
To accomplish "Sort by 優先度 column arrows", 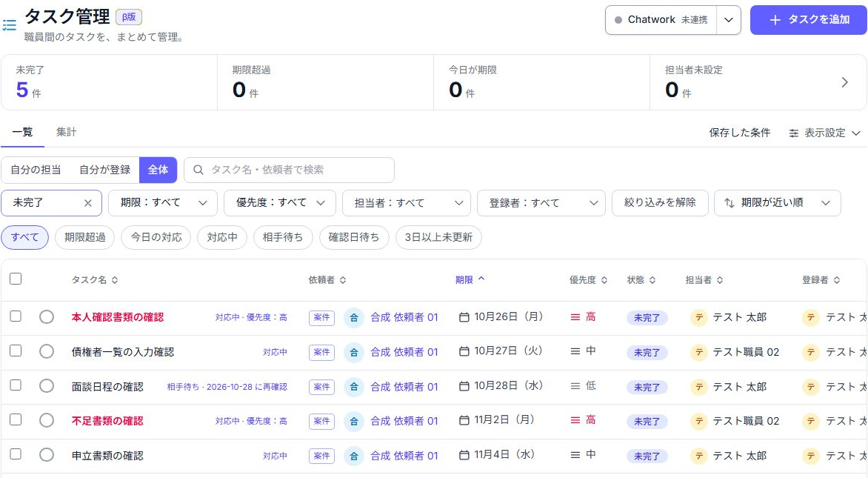I will coord(604,280).
